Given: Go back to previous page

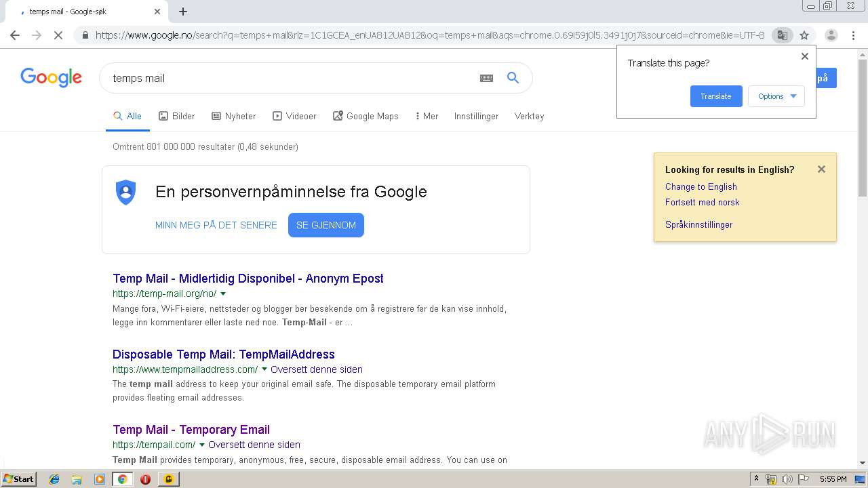Looking at the screenshot, I should pyautogui.click(x=15, y=35).
